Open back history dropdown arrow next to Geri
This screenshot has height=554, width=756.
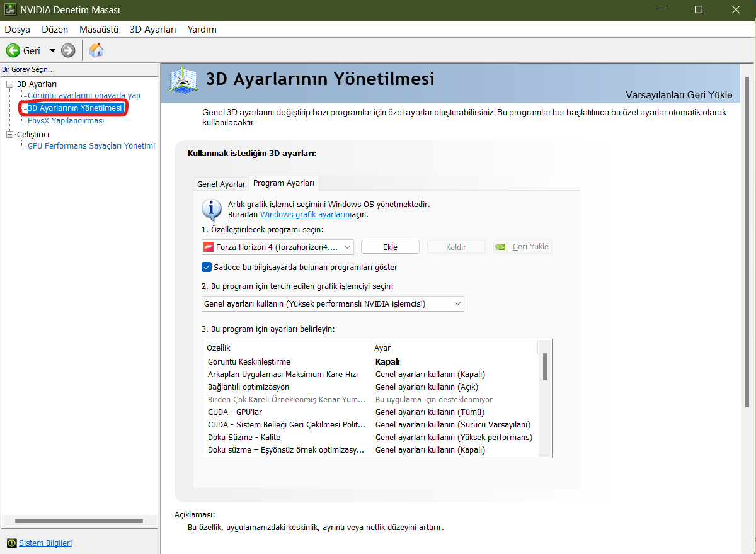pyautogui.click(x=52, y=50)
